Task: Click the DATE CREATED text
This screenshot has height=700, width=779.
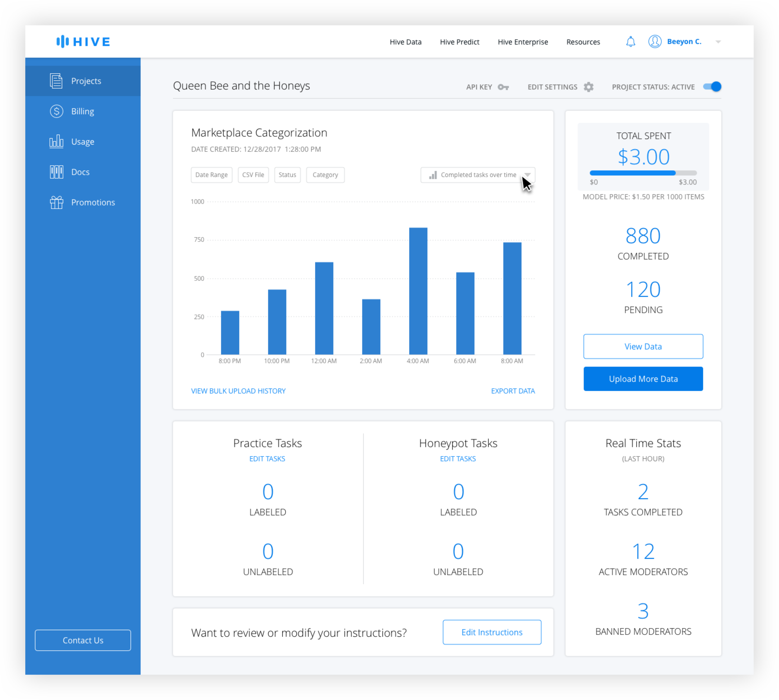Action: click(256, 149)
